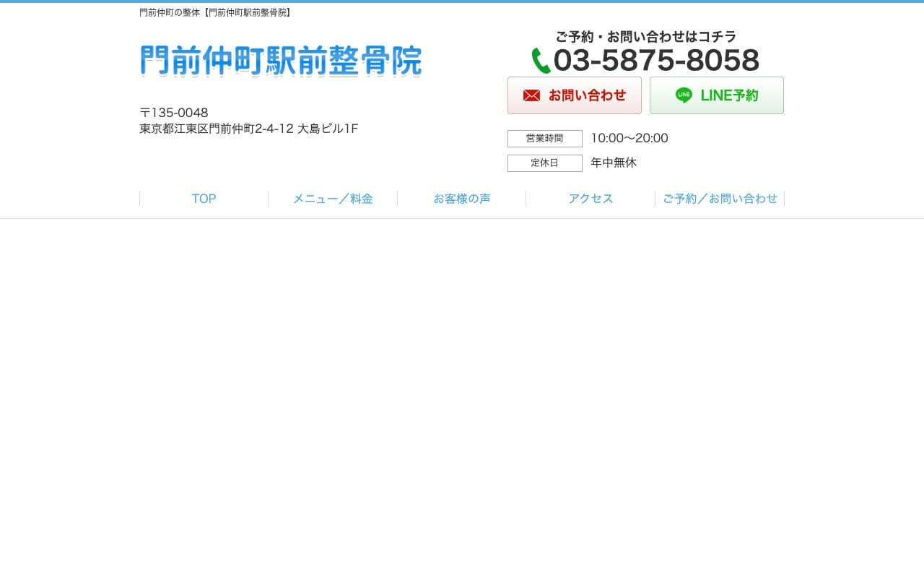
Task: Click the 年中無休 holiday text
Action: [614, 163]
